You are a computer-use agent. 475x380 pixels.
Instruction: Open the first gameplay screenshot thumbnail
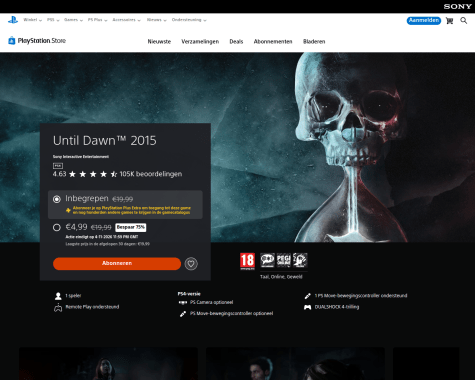pyautogui.click(x=108, y=364)
